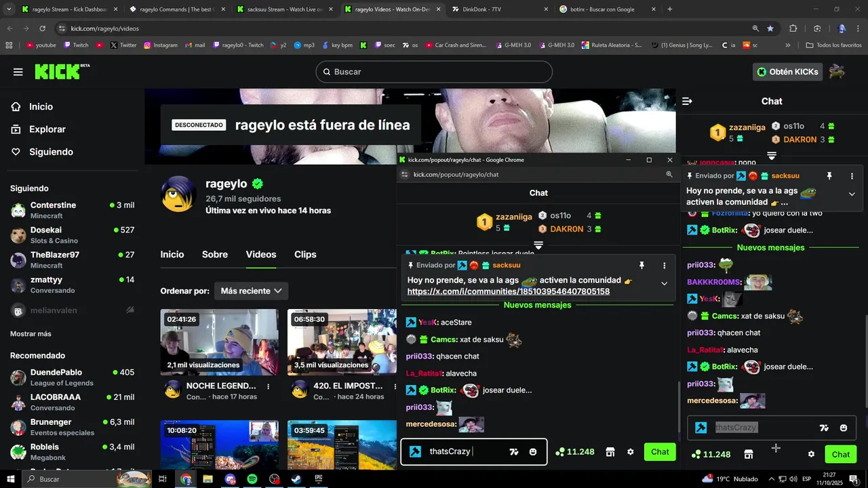Open Spotify from the taskbar

click(x=252, y=479)
